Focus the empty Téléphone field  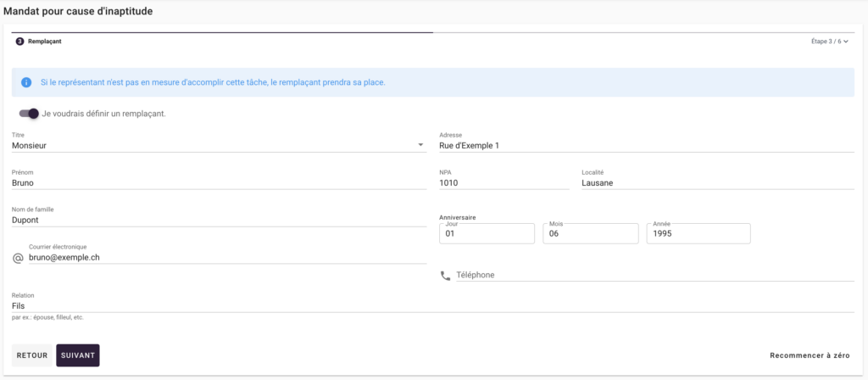tap(654, 275)
